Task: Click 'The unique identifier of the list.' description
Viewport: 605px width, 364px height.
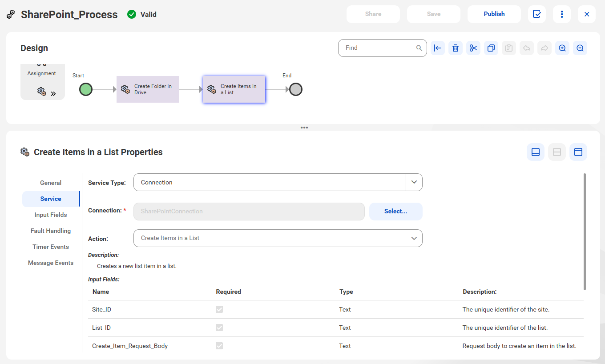Action: click(x=505, y=328)
